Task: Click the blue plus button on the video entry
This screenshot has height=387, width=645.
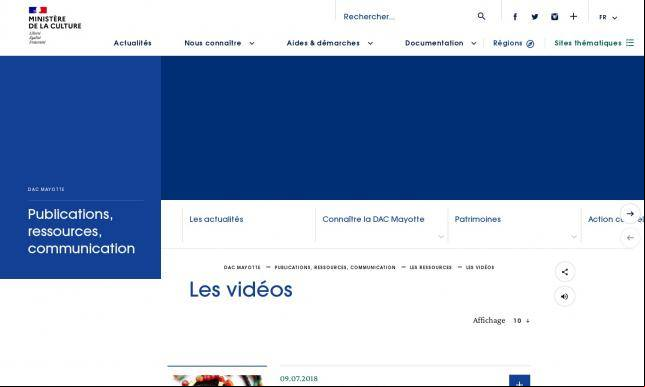Action: point(519,381)
